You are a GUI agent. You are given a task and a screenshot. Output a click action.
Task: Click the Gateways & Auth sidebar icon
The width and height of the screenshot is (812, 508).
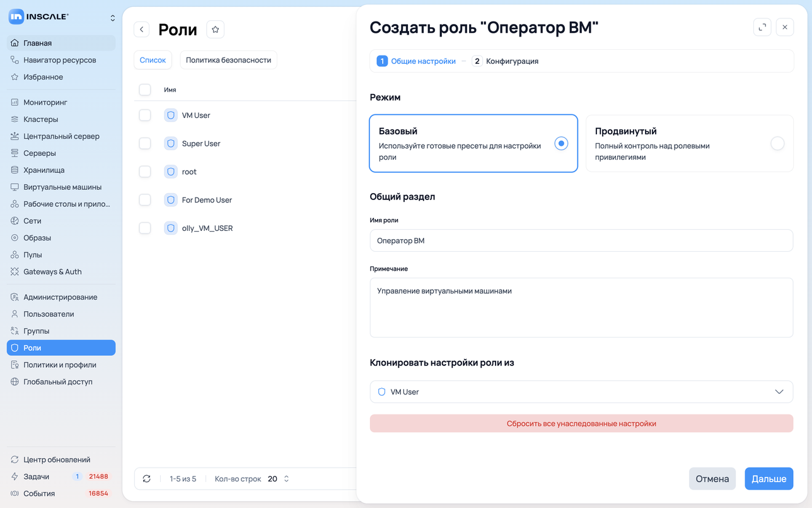click(x=15, y=272)
